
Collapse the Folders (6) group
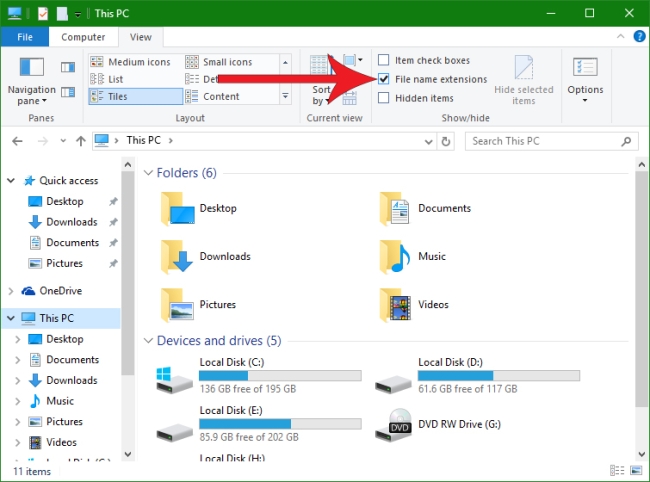coord(148,173)
